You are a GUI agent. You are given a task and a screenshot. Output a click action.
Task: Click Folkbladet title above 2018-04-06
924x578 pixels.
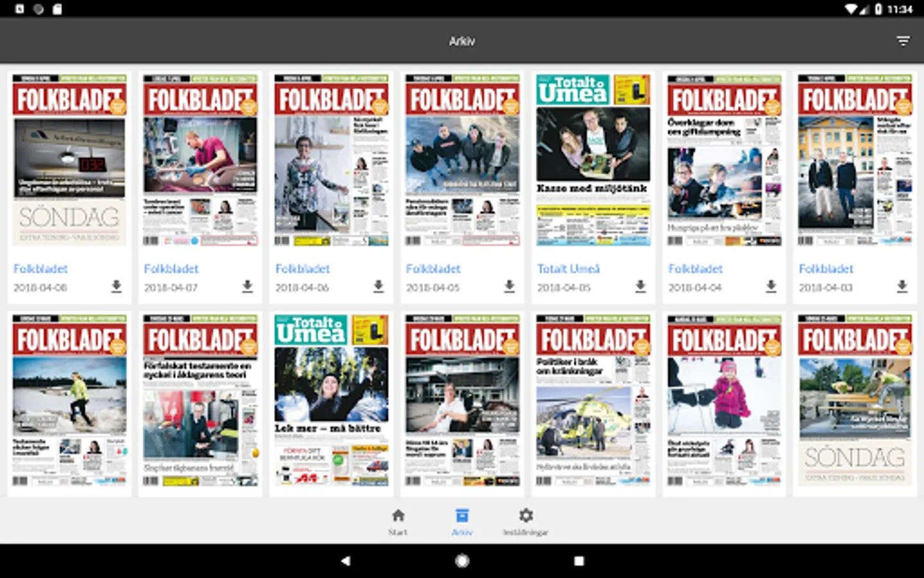tap(302, 268)
